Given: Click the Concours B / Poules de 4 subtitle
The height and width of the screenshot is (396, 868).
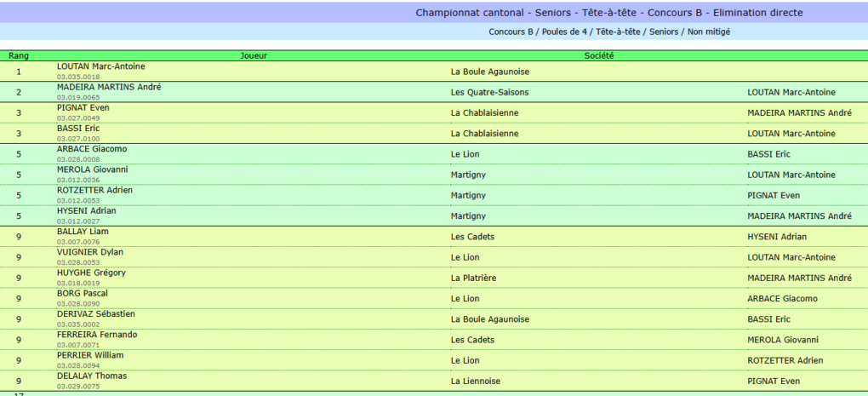Looking at the screenshot, I should [609, 32].
